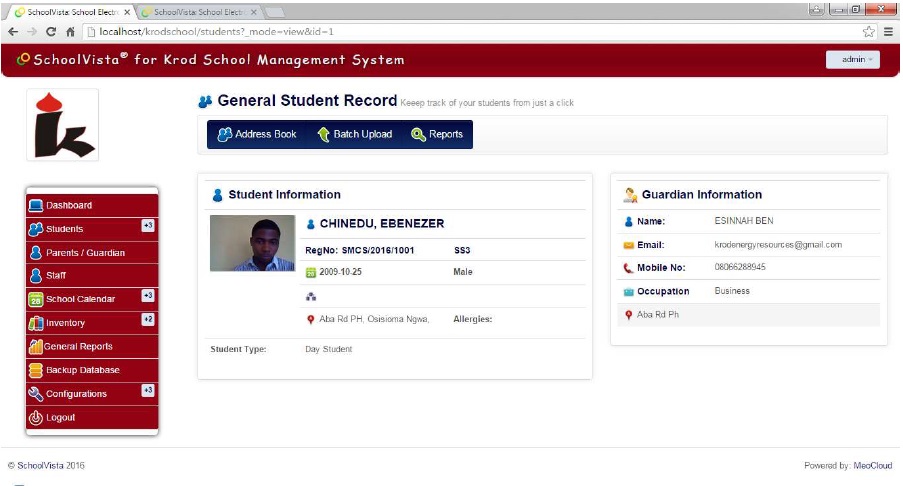Open the Dashboard sidebar item

click(x=68, y=205)
